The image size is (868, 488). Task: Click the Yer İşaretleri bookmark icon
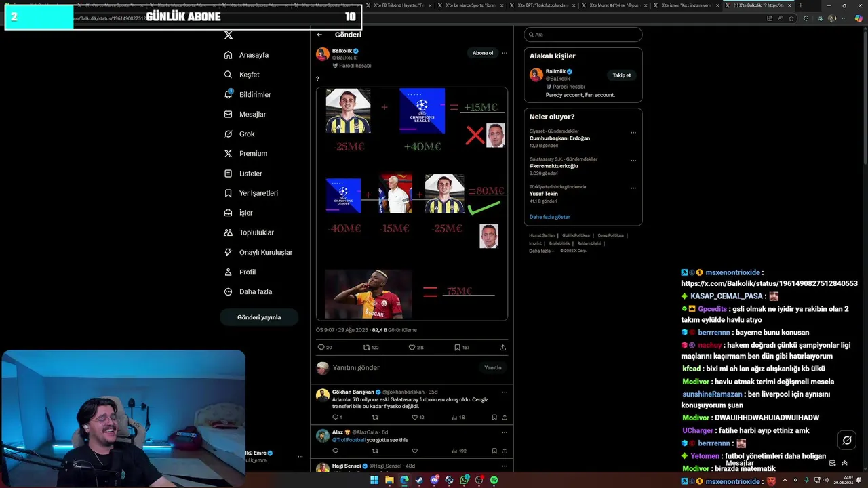[x=229, y=193]
